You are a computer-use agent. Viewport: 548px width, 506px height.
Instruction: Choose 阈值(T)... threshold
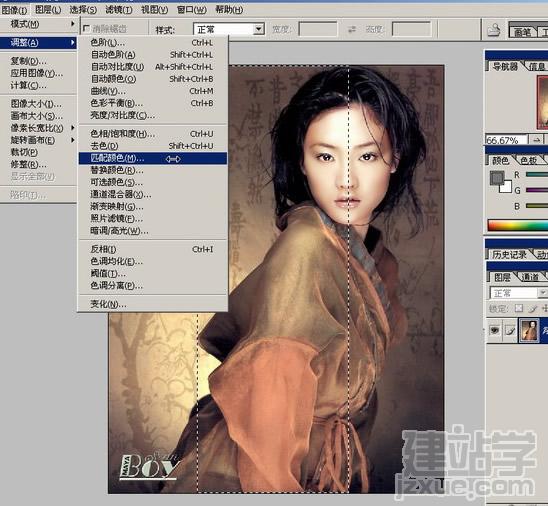[x=153, y=274]
